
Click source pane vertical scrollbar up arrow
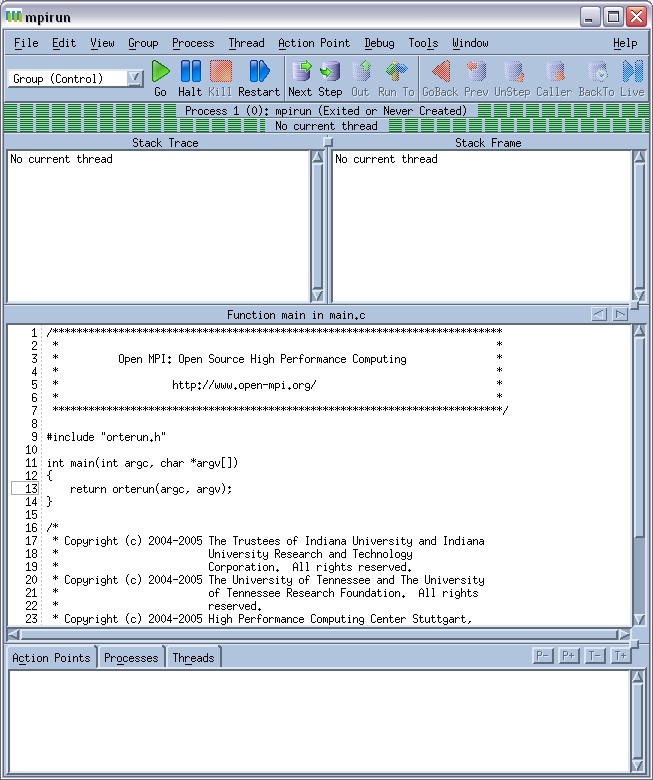639,331
